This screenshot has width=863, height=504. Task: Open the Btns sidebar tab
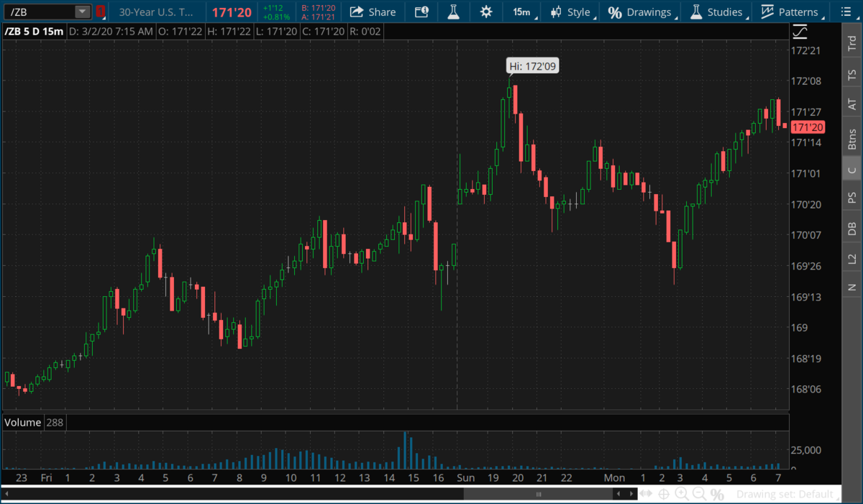851,138
